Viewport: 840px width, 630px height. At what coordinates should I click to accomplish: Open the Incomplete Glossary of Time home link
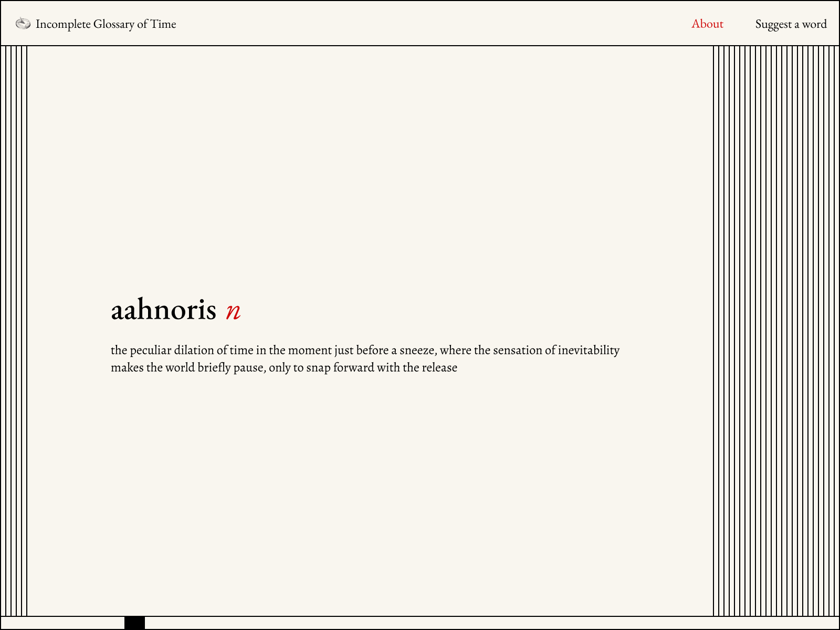point(106,24)
